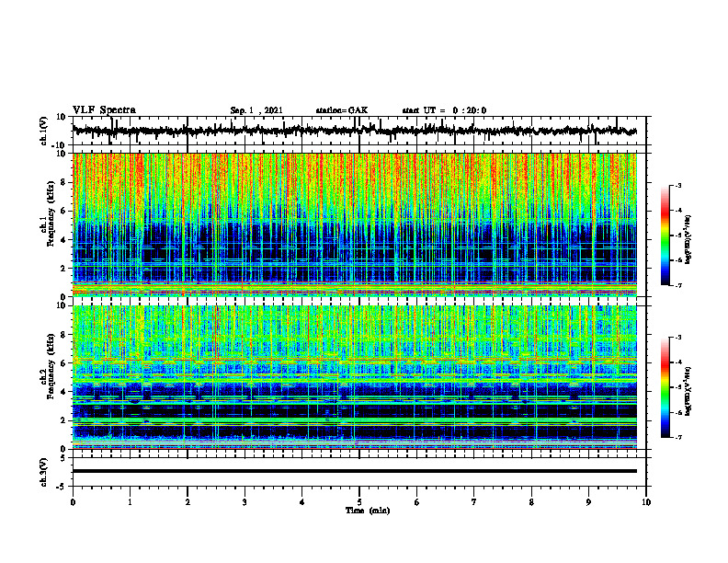Screen dimensions: 728x563
Task: Click time axis tick label '5'
Action: click(359, 502)
